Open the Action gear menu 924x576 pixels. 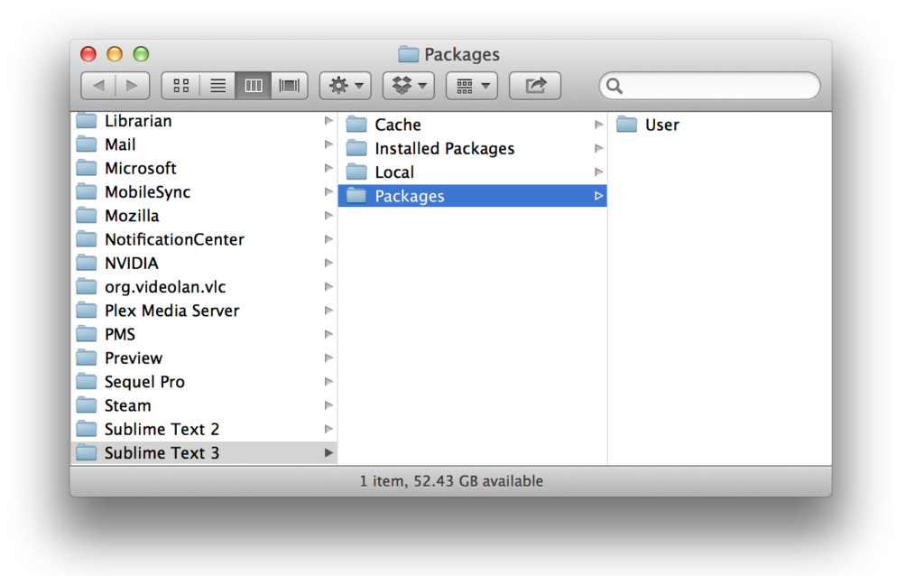(346, 86)
